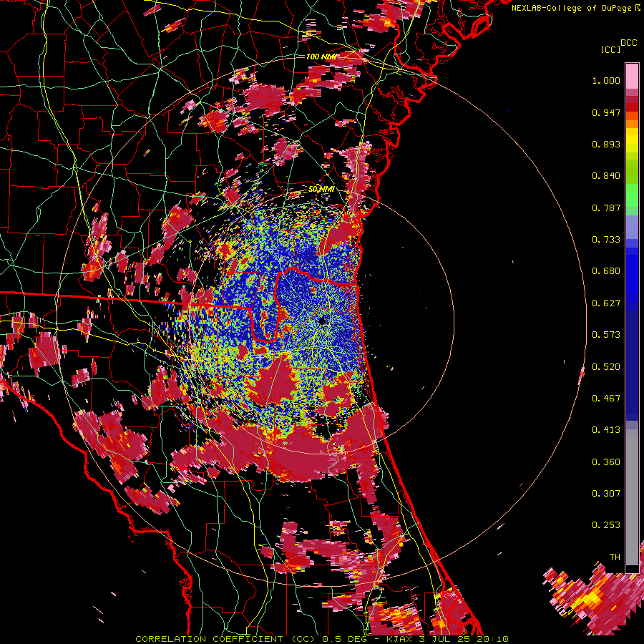Pick the light pink swatch on color bar
The image size is (644, 644).
click(x=632, y=77)
